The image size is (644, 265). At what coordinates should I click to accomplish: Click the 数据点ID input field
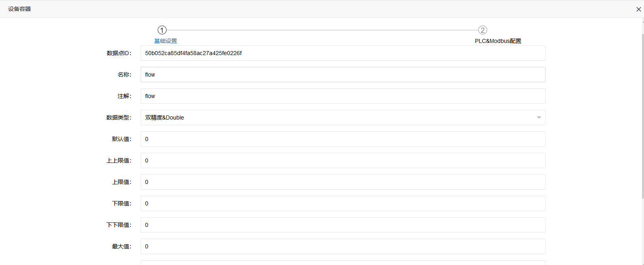coord(342,53)
